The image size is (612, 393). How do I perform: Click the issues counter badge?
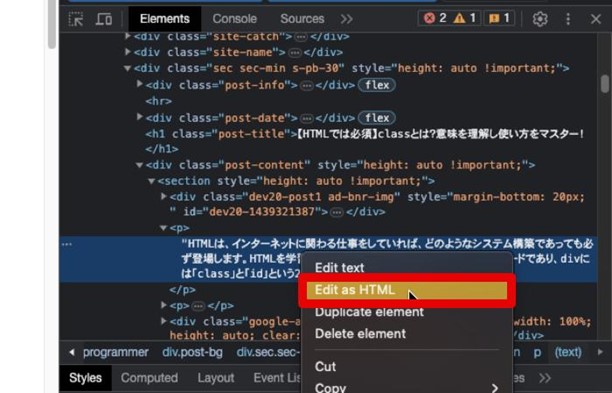tap(499, 18)
